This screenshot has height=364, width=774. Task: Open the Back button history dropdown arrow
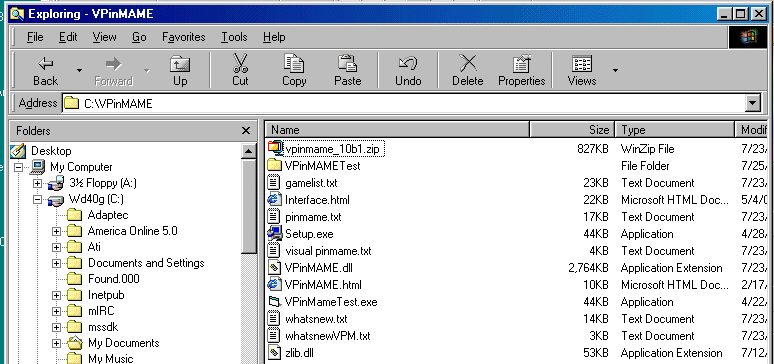tap(79, 71)
